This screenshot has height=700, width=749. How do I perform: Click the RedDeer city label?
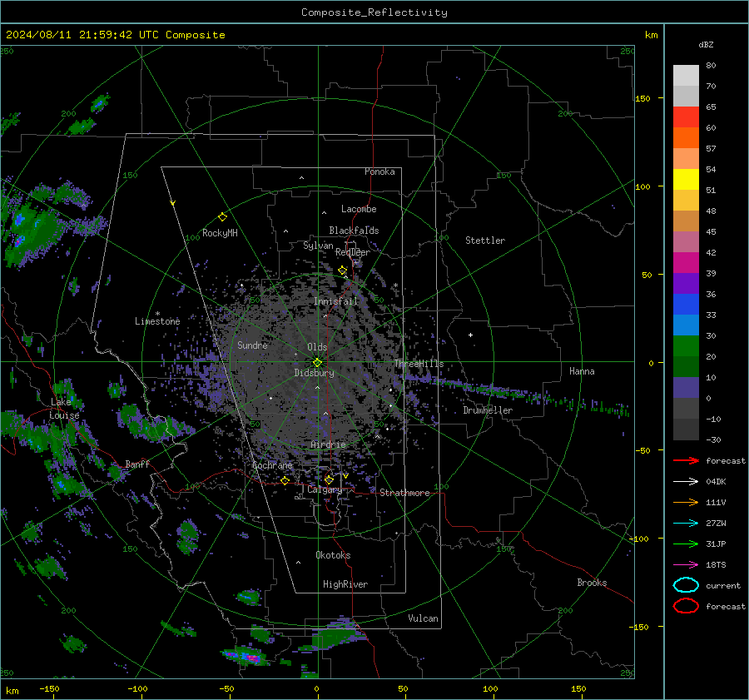tap(353, 252)
